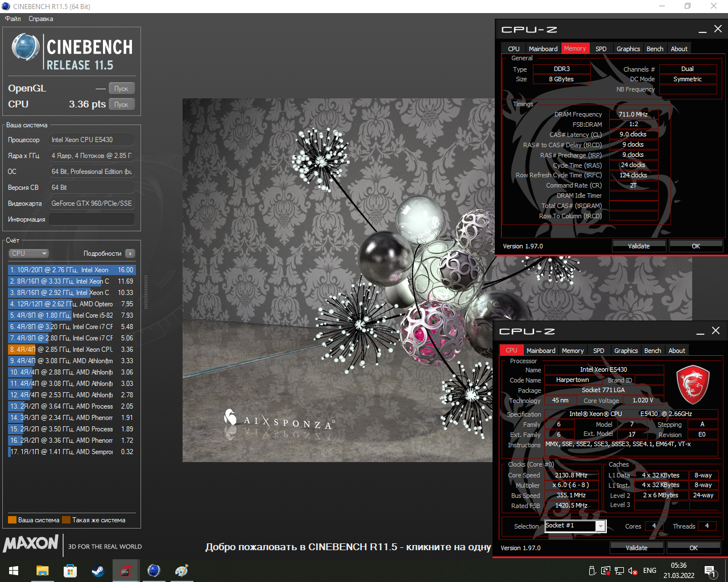Click DRAM Frequency value 711.0 MHz
Viewport: 728px width, 582px height.
pos(634,114)
